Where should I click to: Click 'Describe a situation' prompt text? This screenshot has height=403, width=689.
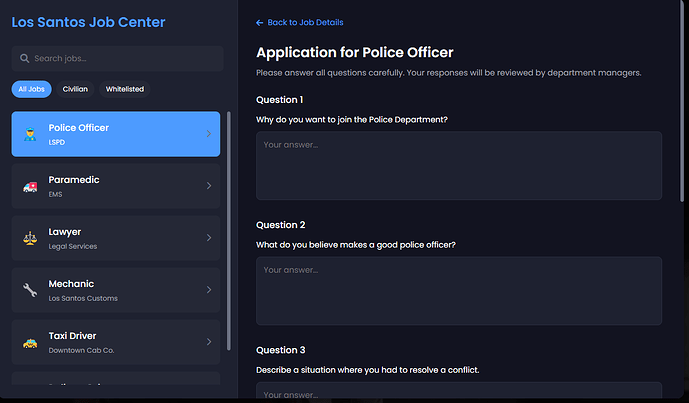click(367, 370)
